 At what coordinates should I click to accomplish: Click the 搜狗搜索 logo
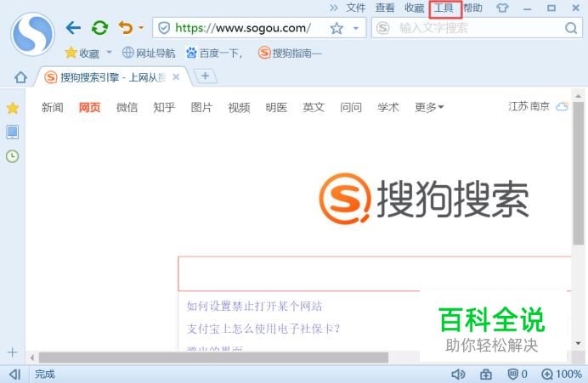[x=424, y=199]
